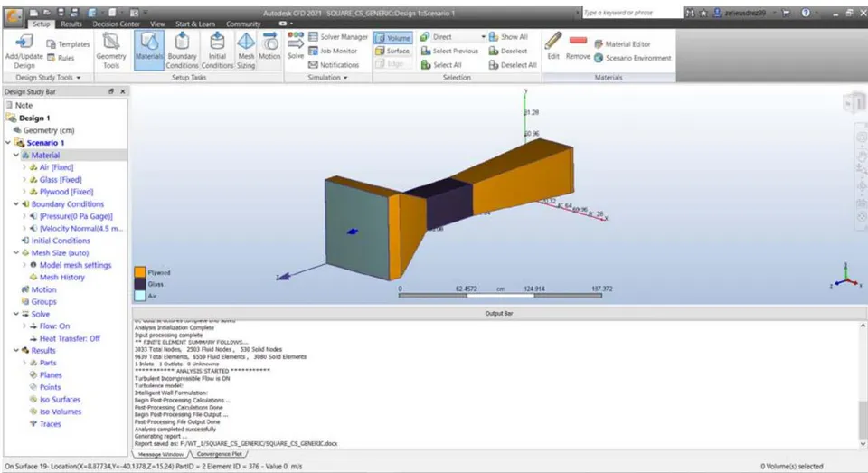Open the Simulation group dropdown

[x=327, y=78]
